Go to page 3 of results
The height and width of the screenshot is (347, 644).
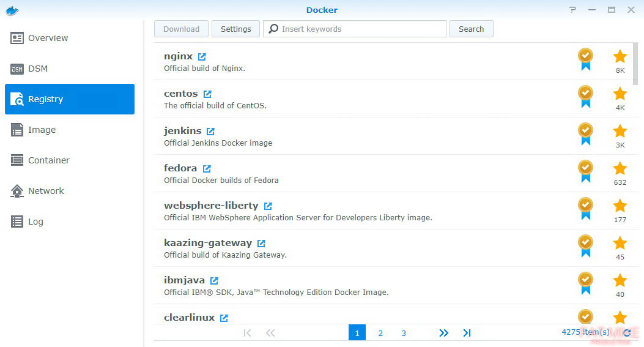point(404,333)
